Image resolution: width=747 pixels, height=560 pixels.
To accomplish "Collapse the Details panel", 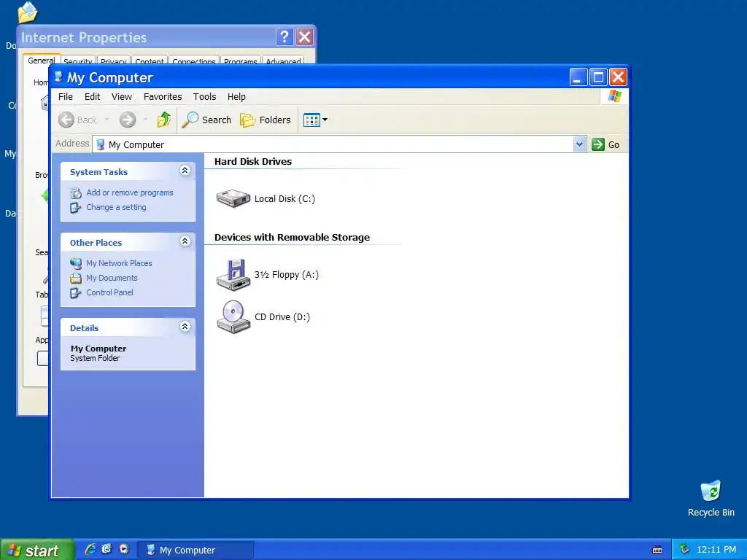I will click(185, 326).
